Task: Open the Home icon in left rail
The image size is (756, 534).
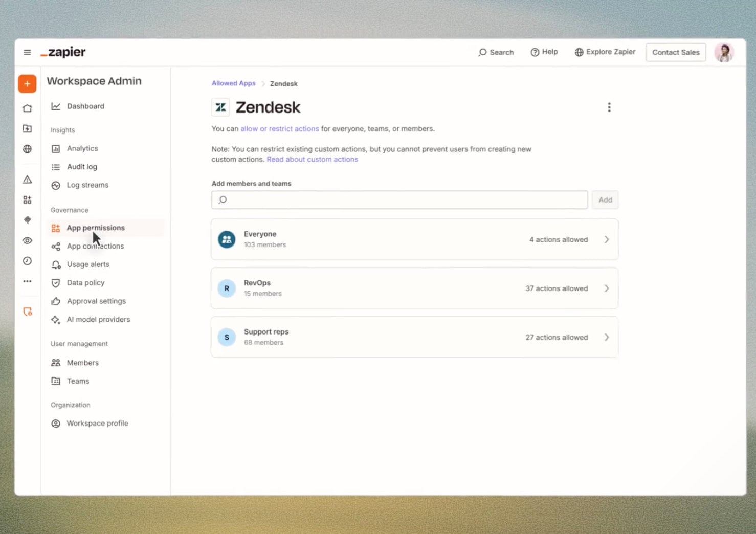Action: 27,108
